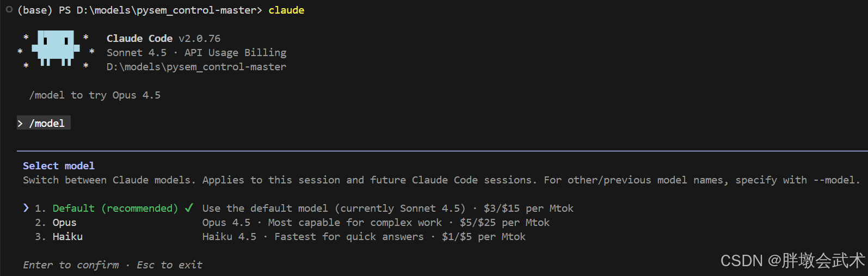This screenshot has height=276, width=868.
Task: Click the /model to try Opus 4.5 tip
Action: coord(95,95)
